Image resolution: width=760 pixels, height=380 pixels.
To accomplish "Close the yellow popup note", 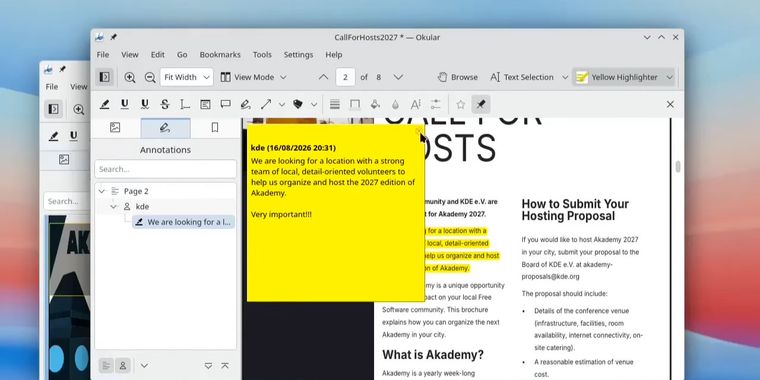I will tap(419, 131).
